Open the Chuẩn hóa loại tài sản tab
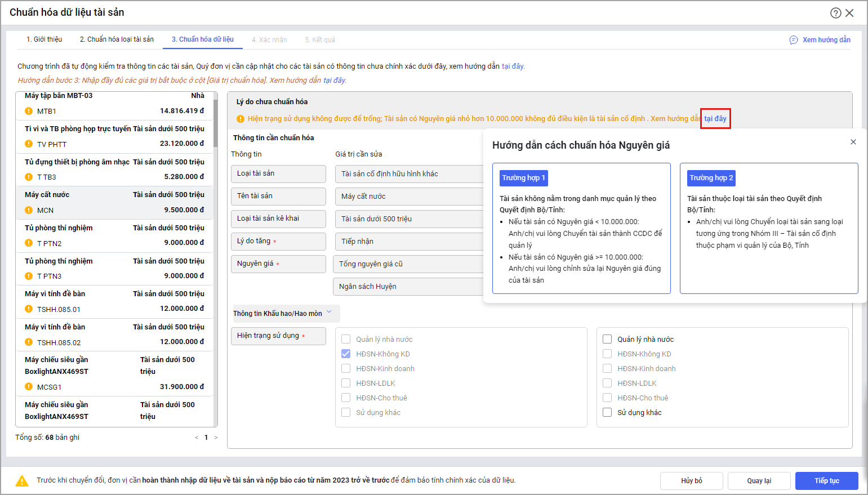This screenshot has height=495, width=868. pyautogui.click(x=117, y=39)
